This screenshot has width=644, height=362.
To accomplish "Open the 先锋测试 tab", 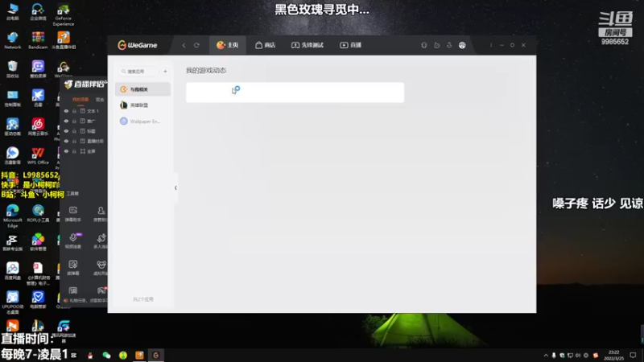I will [x=308, y=45].
